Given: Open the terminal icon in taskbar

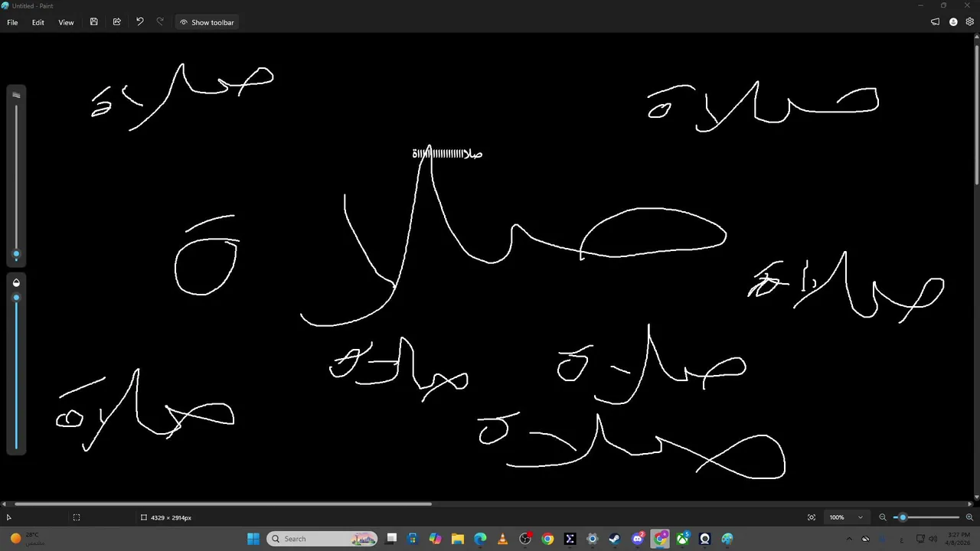Looking at the screenshot, I should tap(570, 539).
